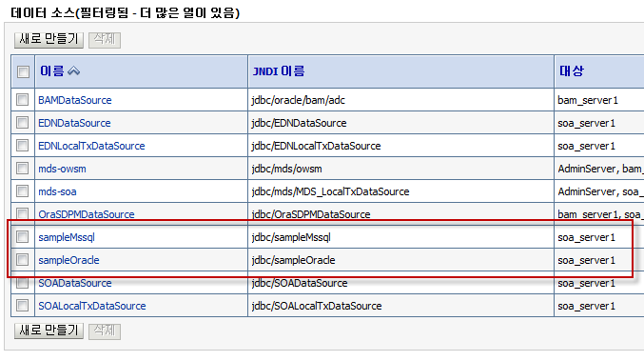Open the OraSDPMDataSource link
This screenshot has width=644, height=361.
coord(87,214)
